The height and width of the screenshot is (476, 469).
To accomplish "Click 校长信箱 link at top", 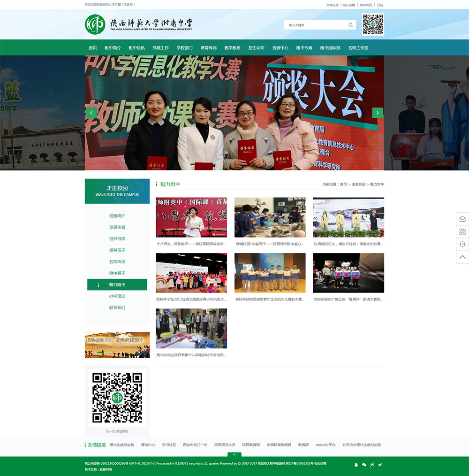I will tap(348, 5).
